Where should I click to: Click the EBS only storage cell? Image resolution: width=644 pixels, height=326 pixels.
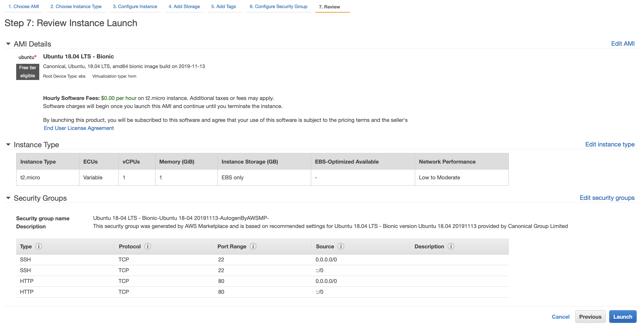click(x=264, y=177)
